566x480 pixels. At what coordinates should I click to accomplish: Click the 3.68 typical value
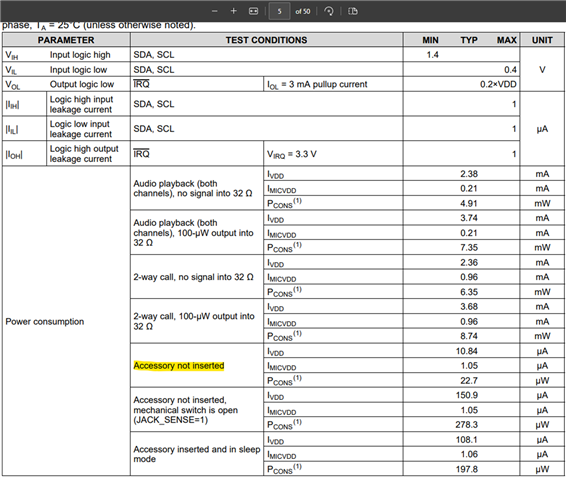coord(469,307)
